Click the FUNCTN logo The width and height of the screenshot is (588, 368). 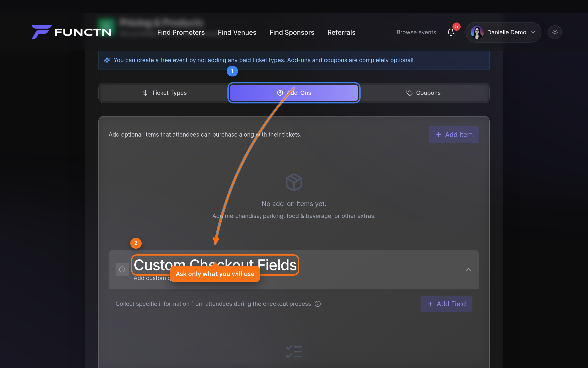click(x=71, y=32)
